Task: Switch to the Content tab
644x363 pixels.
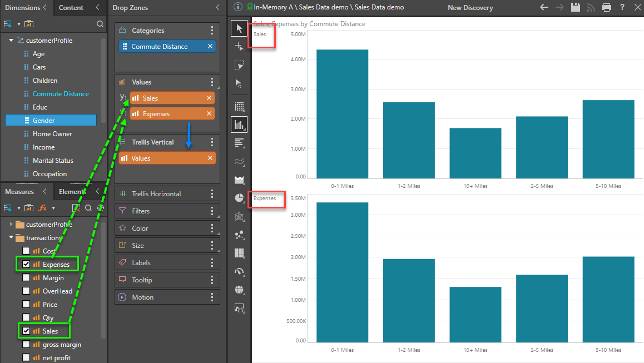Action: tap(71, 8)
